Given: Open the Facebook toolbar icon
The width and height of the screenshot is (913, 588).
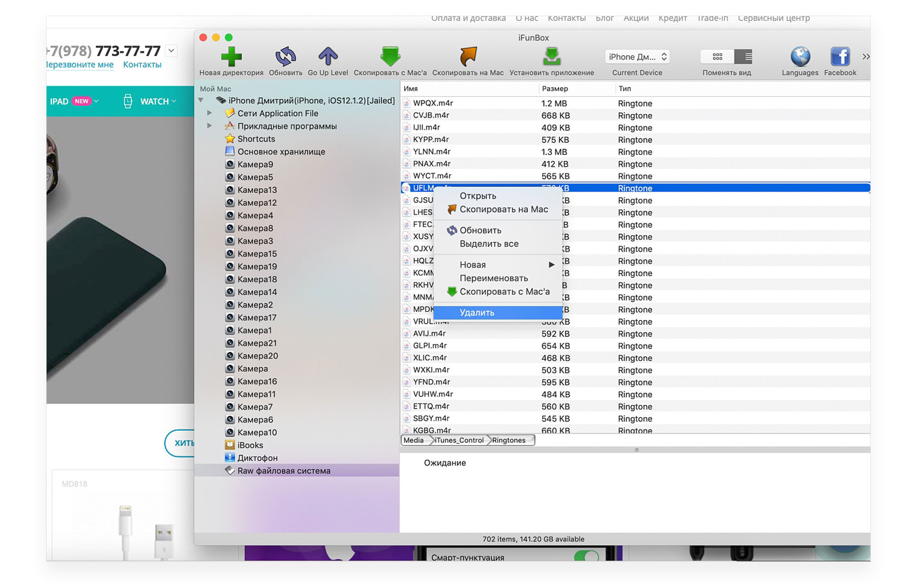Looking at the screenshot, I should pyautogui.click(x=840, y=57).
